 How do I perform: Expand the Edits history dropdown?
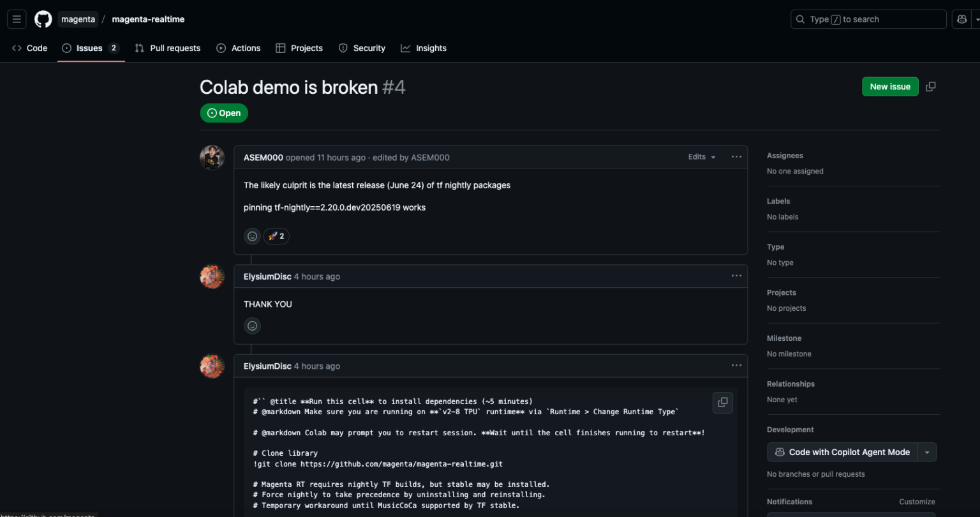(701, 157)
